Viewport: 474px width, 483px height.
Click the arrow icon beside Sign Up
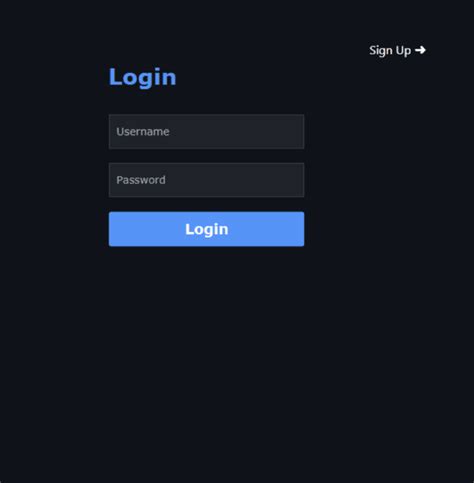[420, 50]
